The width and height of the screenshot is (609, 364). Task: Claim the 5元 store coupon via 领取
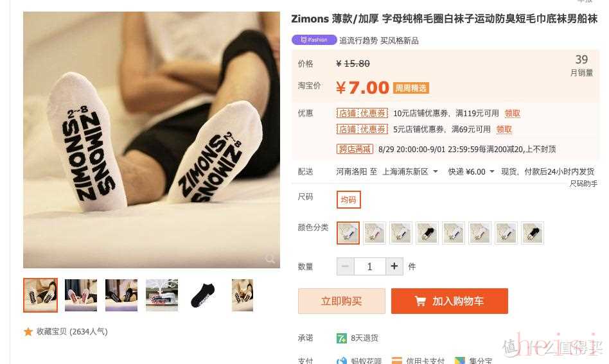(504, 129)
